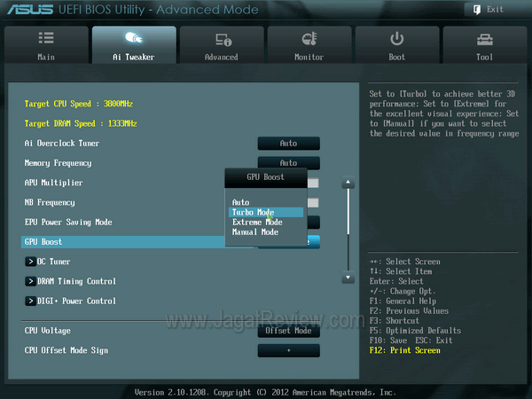Pick Extreme Mode in GPU Boost list
The width and height of the screenshot is (532, 399).
256,223
